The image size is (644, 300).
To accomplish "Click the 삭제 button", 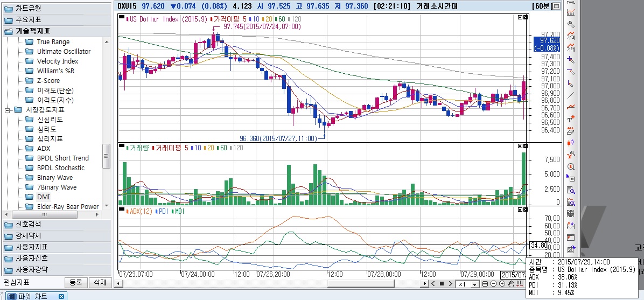I will tap(100, 282).
